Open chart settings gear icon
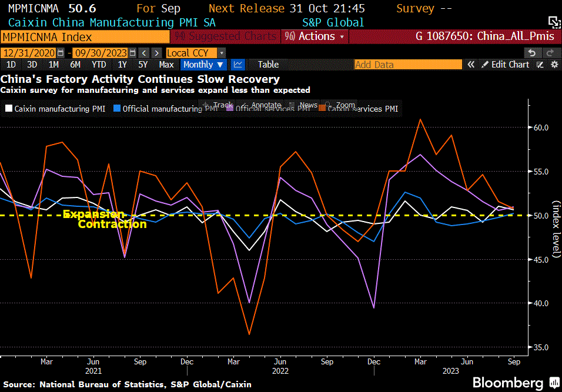 [554, 65]
